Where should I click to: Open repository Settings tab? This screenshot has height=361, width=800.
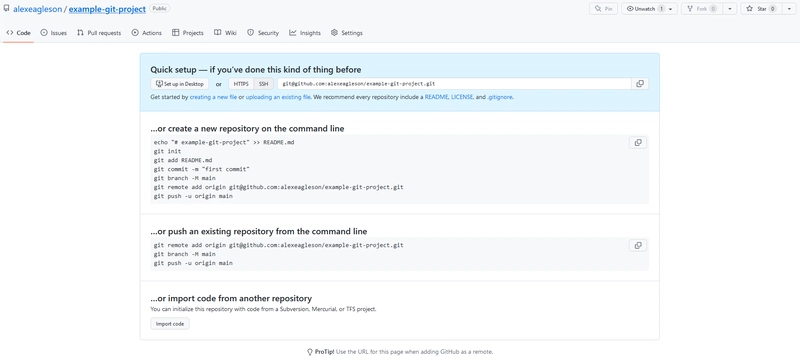tap(347, 33)
